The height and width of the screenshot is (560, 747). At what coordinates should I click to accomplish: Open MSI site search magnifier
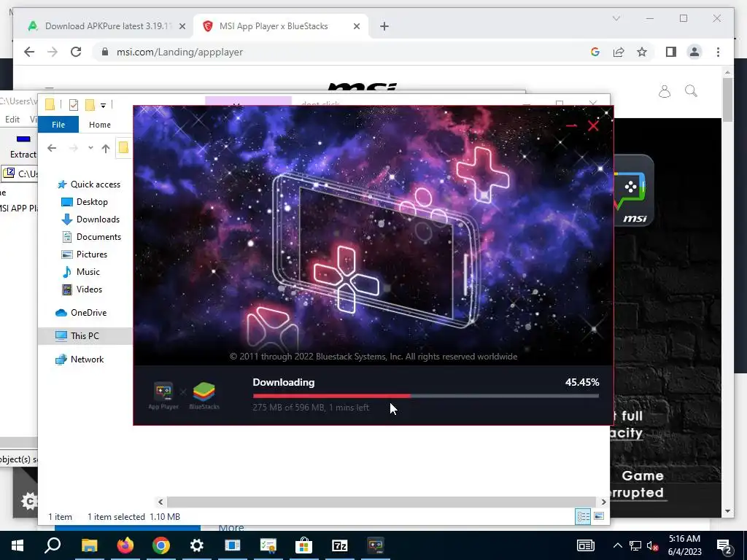692,90
